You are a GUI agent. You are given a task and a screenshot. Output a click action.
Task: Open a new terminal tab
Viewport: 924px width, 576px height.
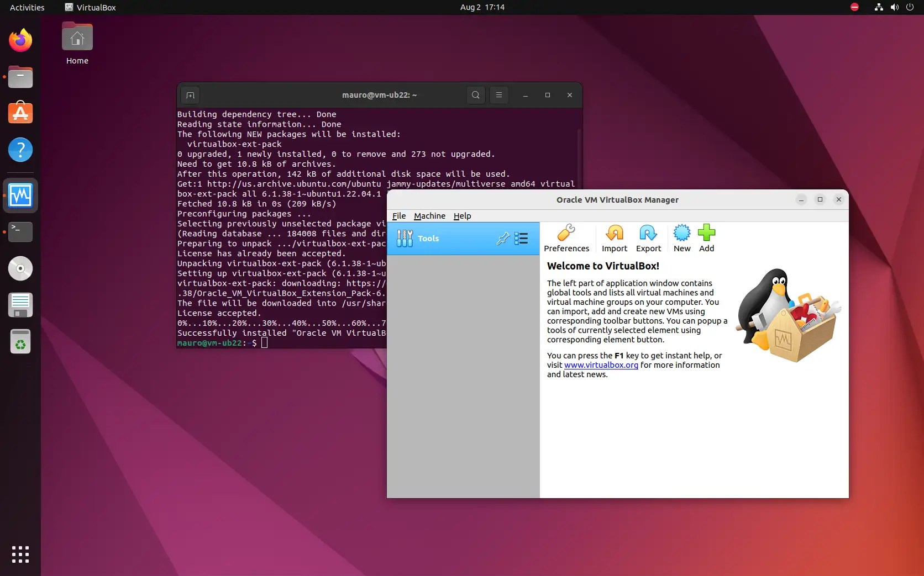coord(190,95)
